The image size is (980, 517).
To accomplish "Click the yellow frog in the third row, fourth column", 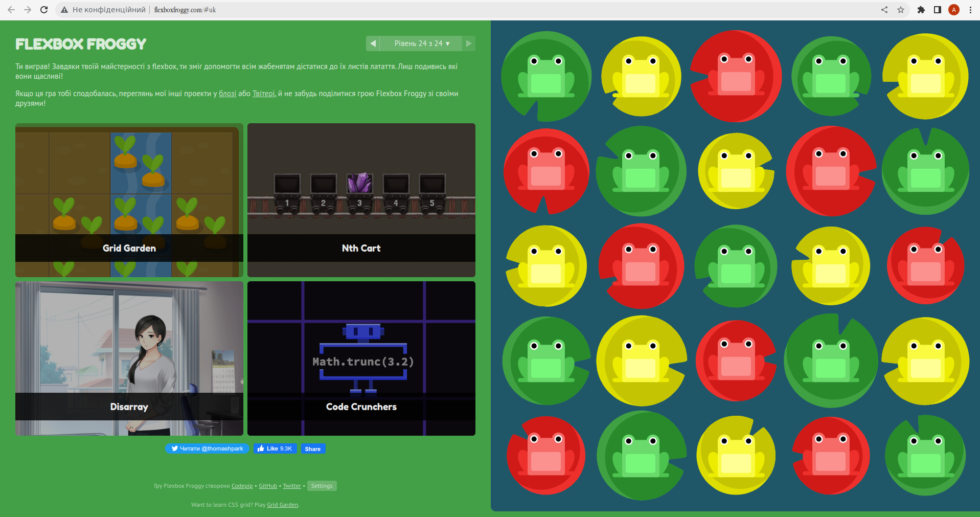I will (x=831, y=266).
